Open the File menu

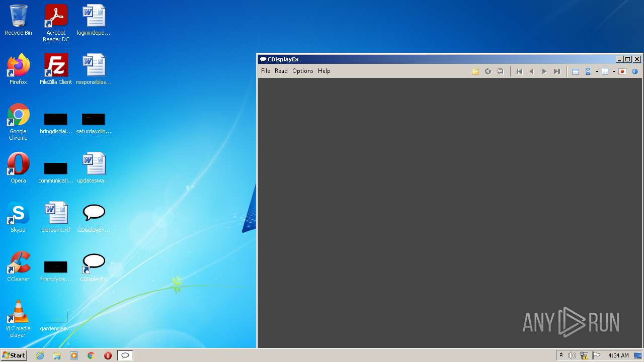tap(266, 71)
